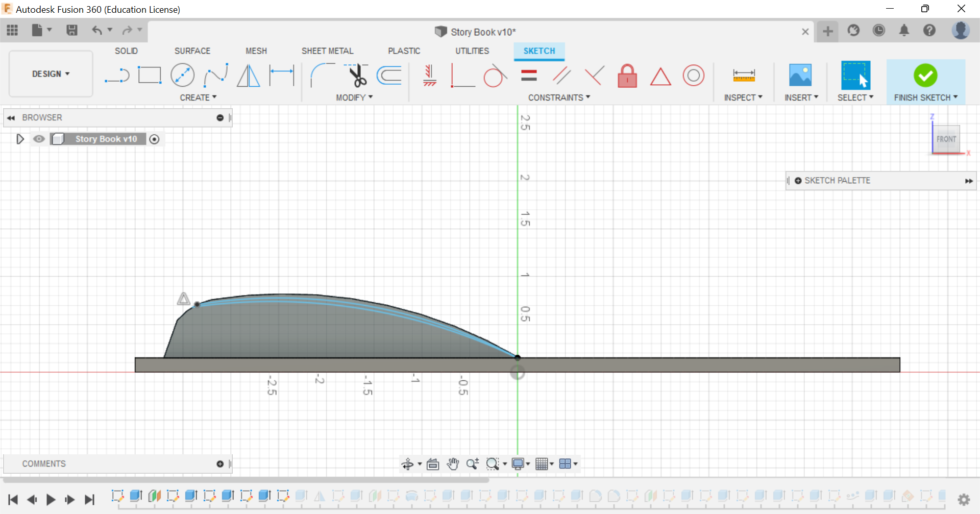This screenshot has width=980, height=514.
Task: Click the Insert Image icon
Action: [800, 75]
